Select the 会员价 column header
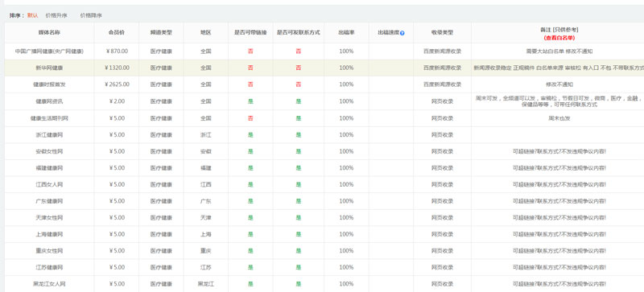The image size is (644, 292). 116,32
